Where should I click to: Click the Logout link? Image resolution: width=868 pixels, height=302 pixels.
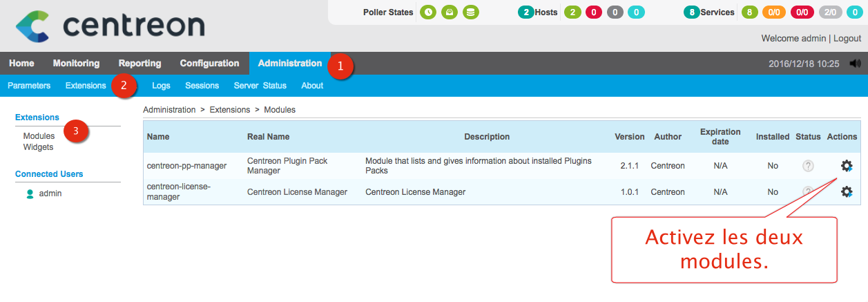pyautogui.click(x=847, y=39)
